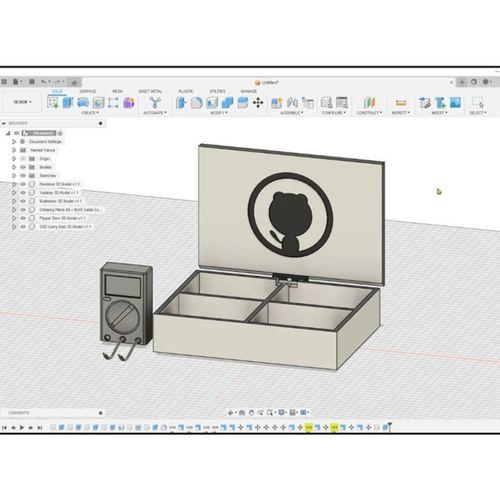
Task: Expand the Bodies folder
Action: (14, 167)
